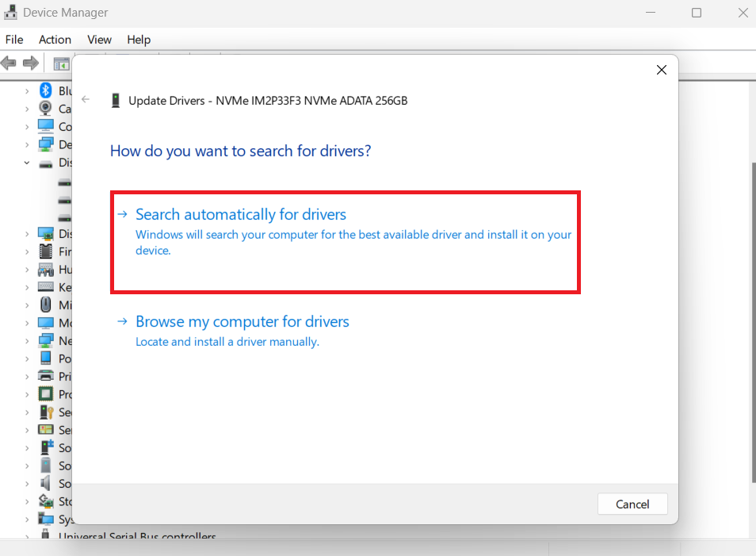Minimize the Device Manager window
The height and width of the screenshot is (556, 756).
click(651, 13)
